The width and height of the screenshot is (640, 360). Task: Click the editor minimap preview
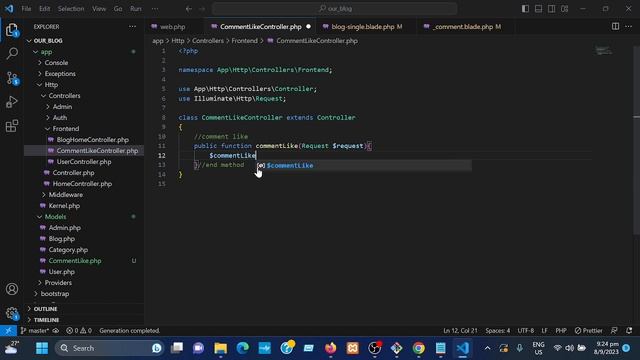click(x=604, y=51)
